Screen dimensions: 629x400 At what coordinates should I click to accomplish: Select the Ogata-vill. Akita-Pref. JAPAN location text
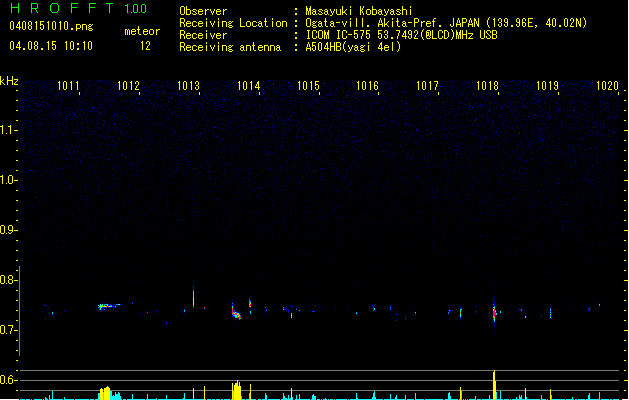tap(446, 23)
